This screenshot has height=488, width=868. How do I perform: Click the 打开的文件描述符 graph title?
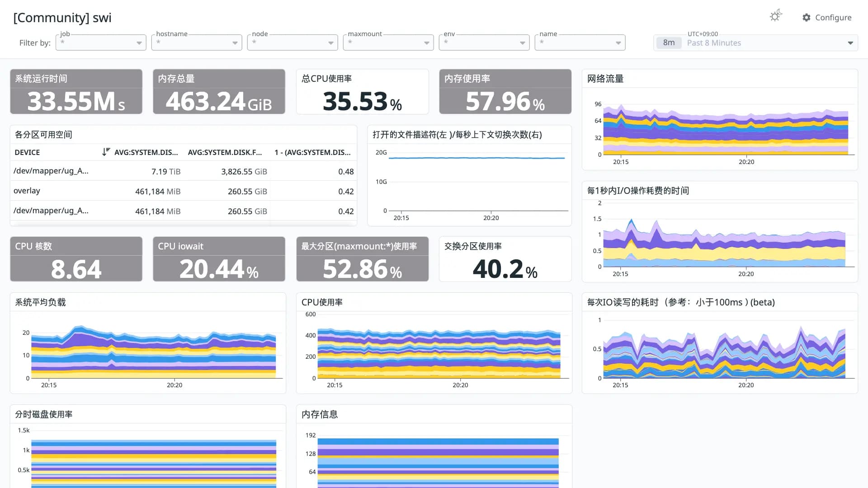[x=457, y=135]
